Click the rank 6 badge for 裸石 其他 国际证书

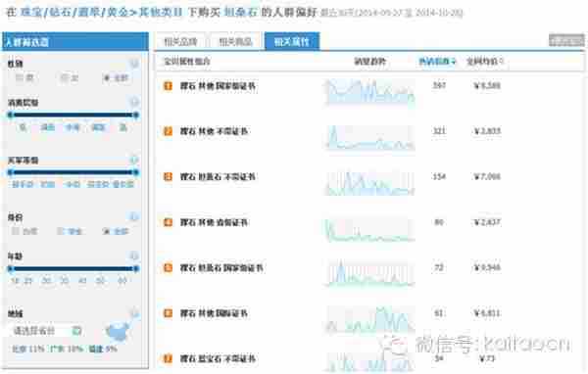coord(168,313)
